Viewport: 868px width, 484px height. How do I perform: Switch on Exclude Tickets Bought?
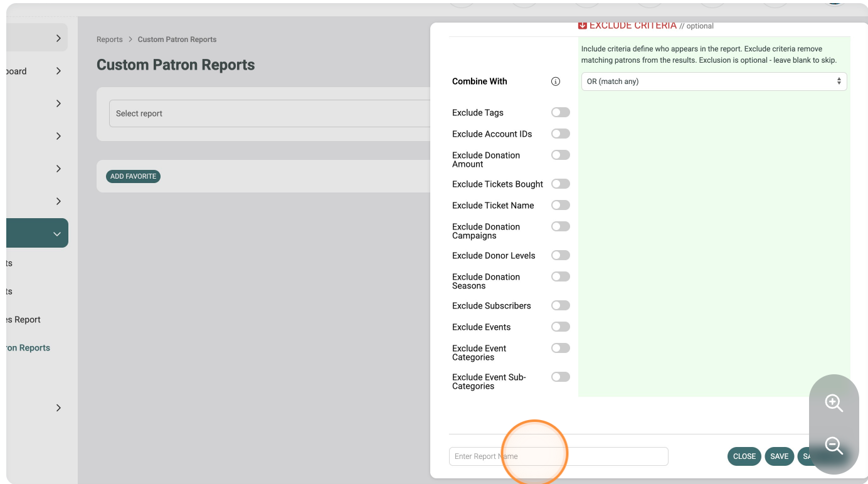pos(561,184)
